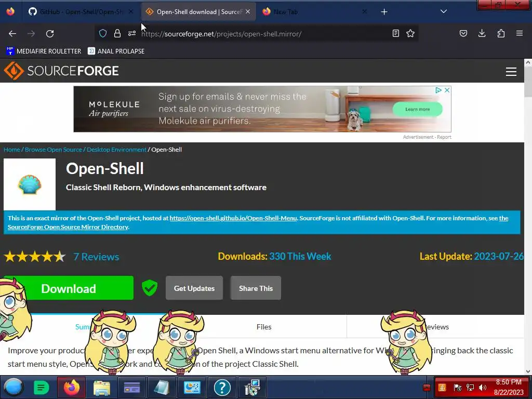The height and width of the screenshot is (399, 532).
Task: Click the green security shield checkmark
Action: click(149, 288)
